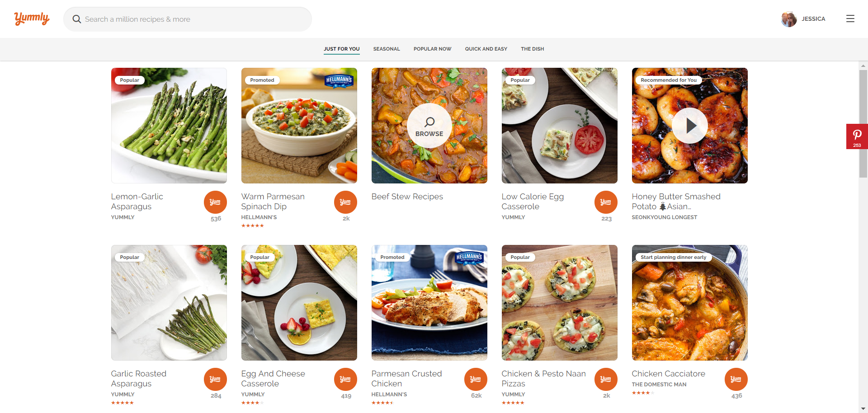Open the Popular Now tab
Viewport: 868px width, 413px height.
point(432,49)
